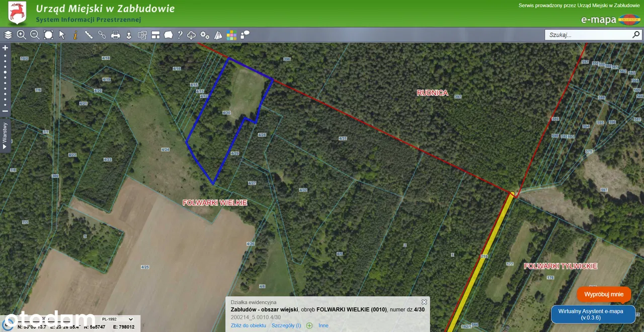
Task: Click the printer icon to print map
Action: click(115, 35)
